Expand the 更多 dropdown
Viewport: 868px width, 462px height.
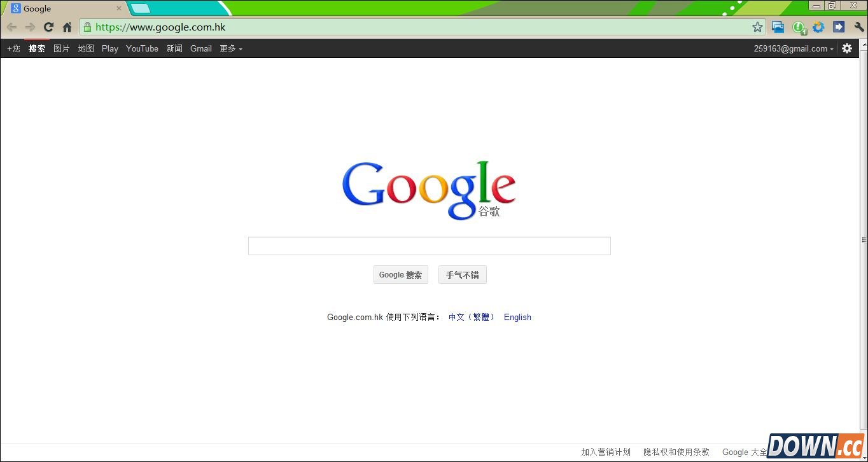[231, 48]
